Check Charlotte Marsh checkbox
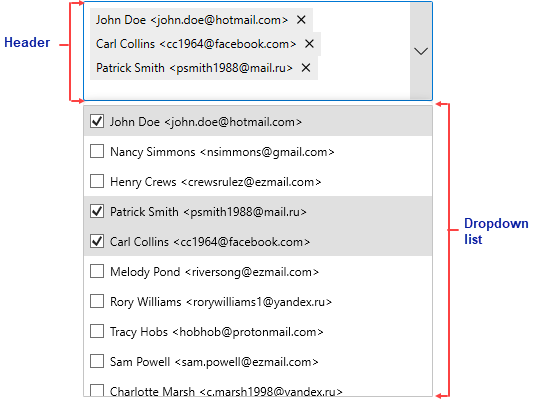 [97, 390]
